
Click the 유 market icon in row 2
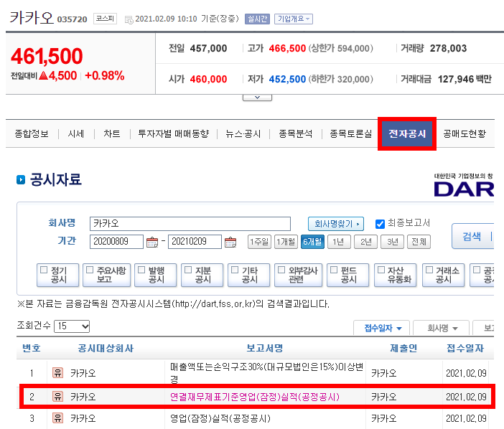[x=57, y=397]
